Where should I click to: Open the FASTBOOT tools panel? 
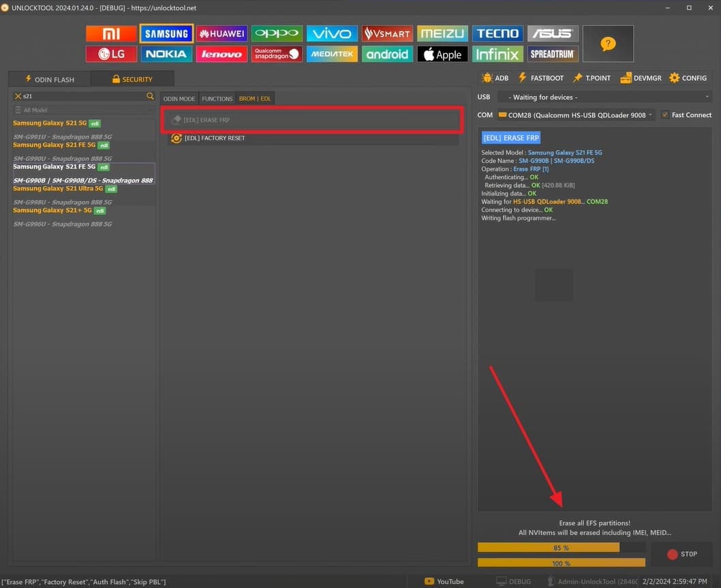coord(541,78)
